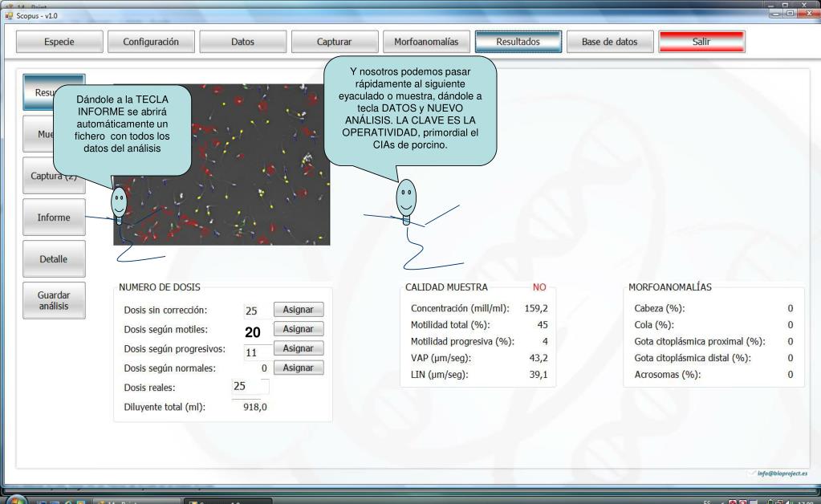This screenshot has height=504, width=821.
Task: Open the Especie tab
Action: 59,42
